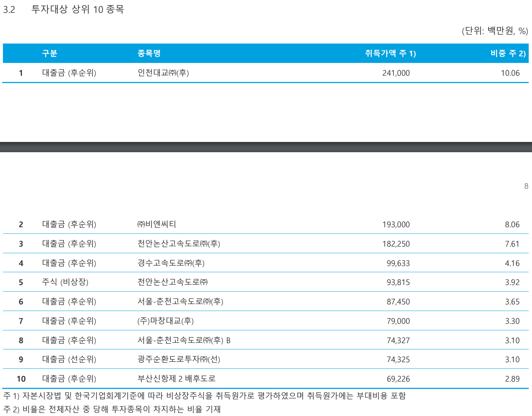Click '대출금 (후순위)' in the 인천대교 row
Image resolution: width=532 pixels, height=416 pixels.
[x=69, y=73]
